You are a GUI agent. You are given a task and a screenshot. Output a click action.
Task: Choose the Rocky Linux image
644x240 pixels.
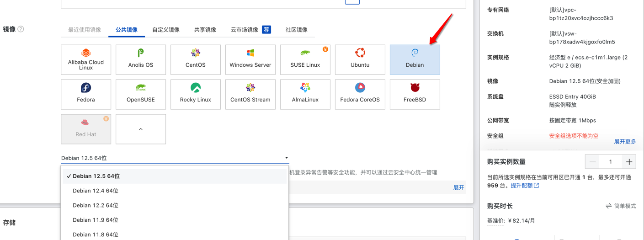(196, 94)
